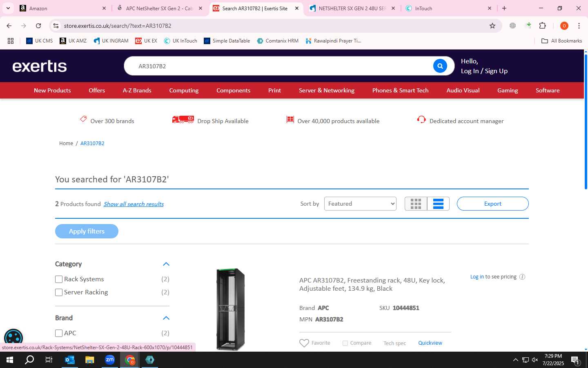This screenshot has height=368, width=588.
Task: Tick the Compare checkbox
Action: [x=345, y=343]
